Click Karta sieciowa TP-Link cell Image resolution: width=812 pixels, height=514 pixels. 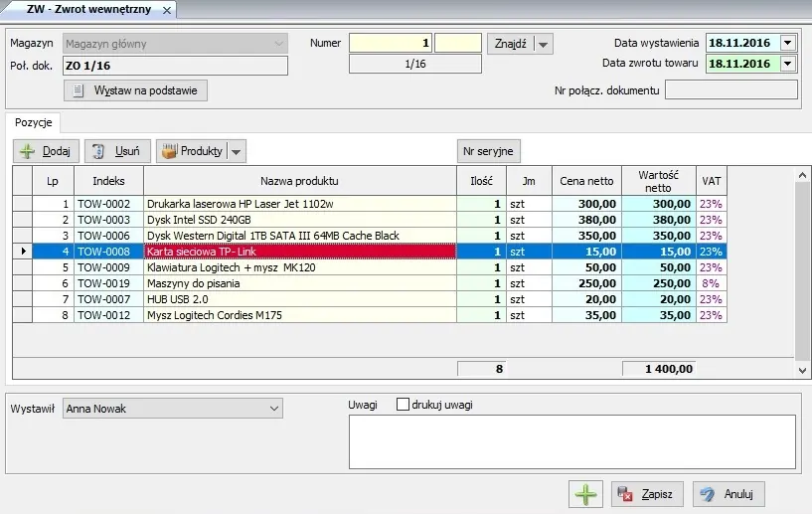click(300, 252)
